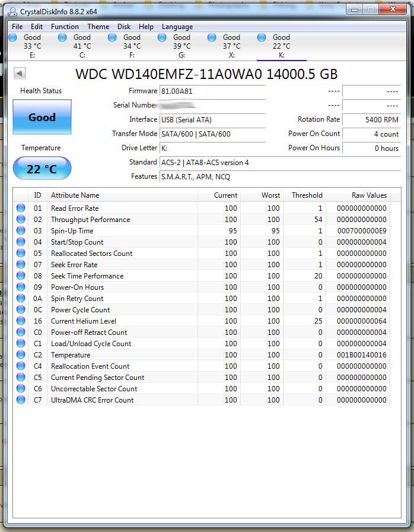Click the Power Cycle Count status orb
This screenshot has width=414, height=532.
click(x=21, y=309)
